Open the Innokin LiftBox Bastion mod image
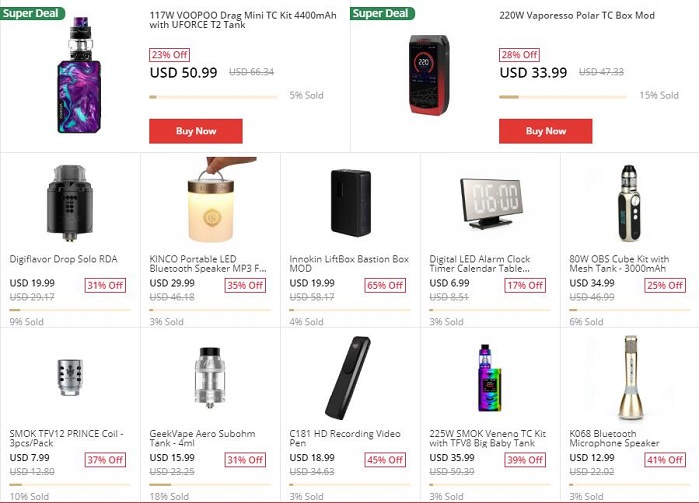Viewport: 699px width, 503px height. pyautogui.click(x=350, y=201)
